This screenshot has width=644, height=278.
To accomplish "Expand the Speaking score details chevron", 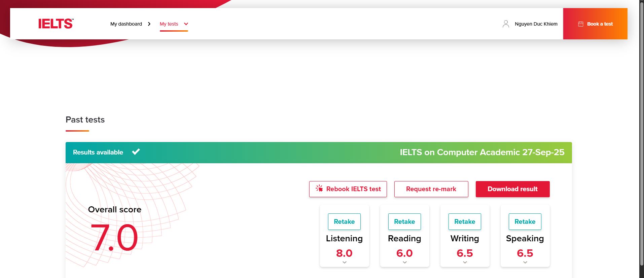I will pyautogui.click(x=525, y=263).
